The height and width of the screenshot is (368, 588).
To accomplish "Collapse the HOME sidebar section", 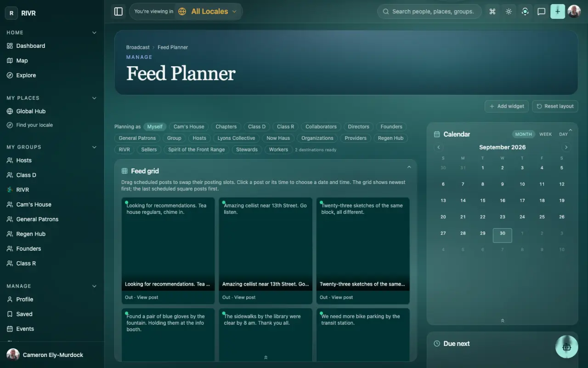I will (x=94, y=33).
